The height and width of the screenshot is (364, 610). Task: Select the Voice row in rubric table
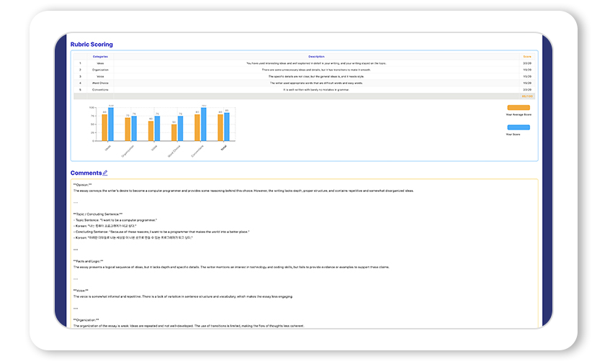point(304,76)
